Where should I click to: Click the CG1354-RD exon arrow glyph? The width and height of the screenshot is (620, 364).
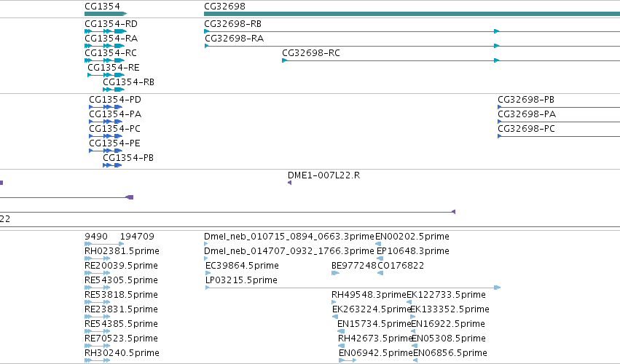tap(106, 31)
